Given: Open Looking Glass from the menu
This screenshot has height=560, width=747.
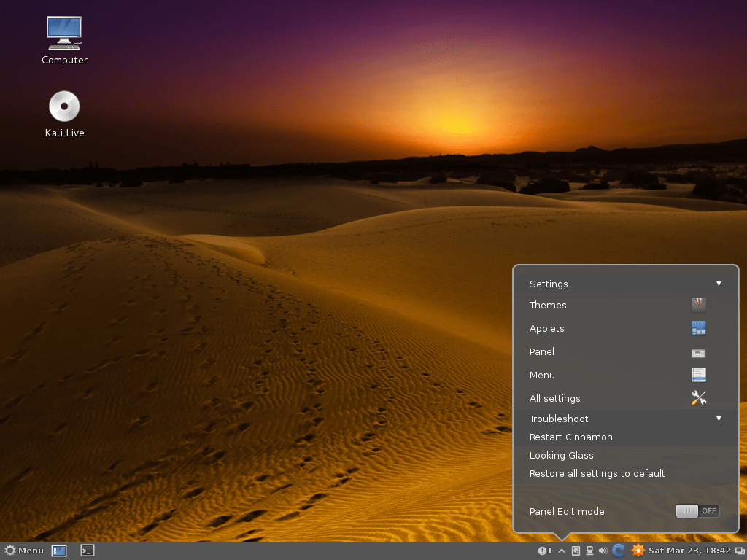Looking at the screenshot, I should pyautogui.click(x=562, y=455).
